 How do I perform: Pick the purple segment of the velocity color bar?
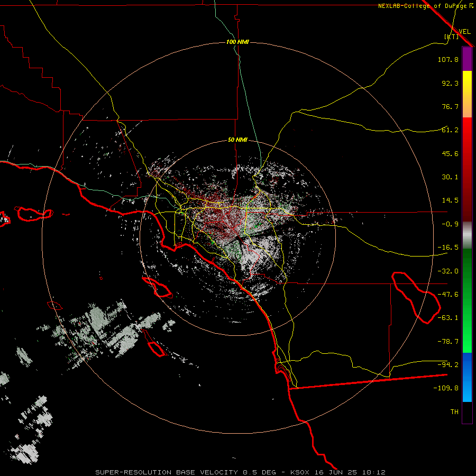pyautogui.click(x=467, y=59)
